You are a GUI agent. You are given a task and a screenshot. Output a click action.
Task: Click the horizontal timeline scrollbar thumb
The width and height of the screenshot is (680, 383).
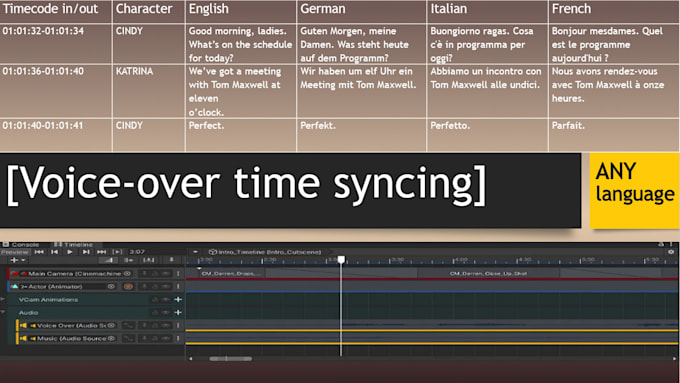[x=230, y=359]
